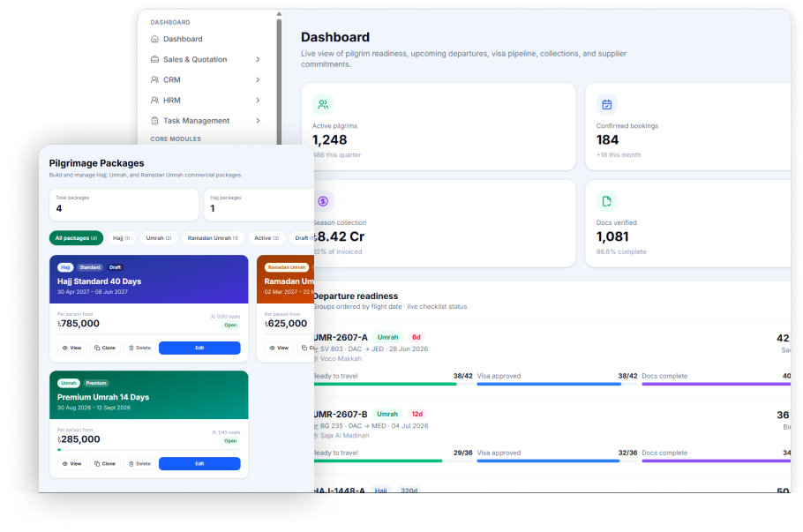Screen dimensions: 803x532
Task: Click the Premium tag on Umrah card
Action: click(96, 383)
